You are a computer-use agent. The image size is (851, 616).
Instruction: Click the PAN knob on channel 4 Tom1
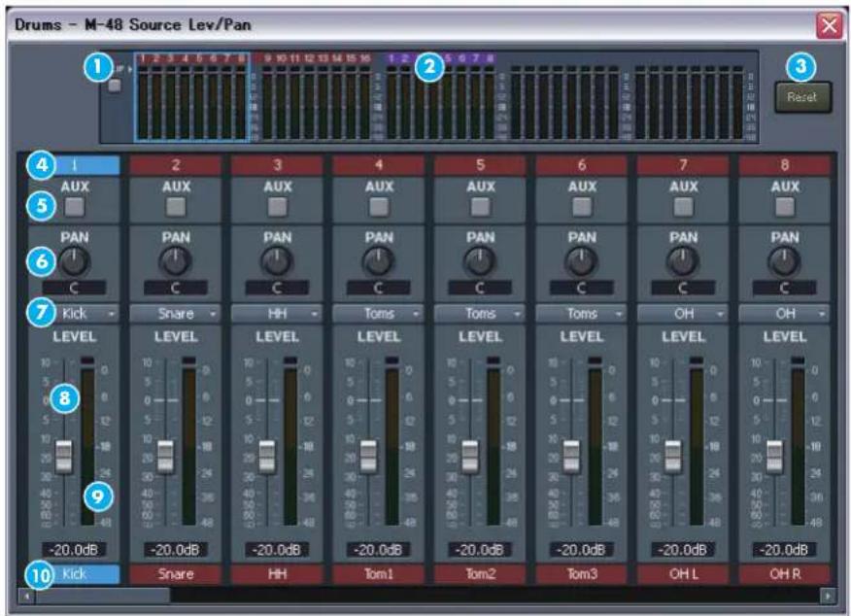coord(378,261)
